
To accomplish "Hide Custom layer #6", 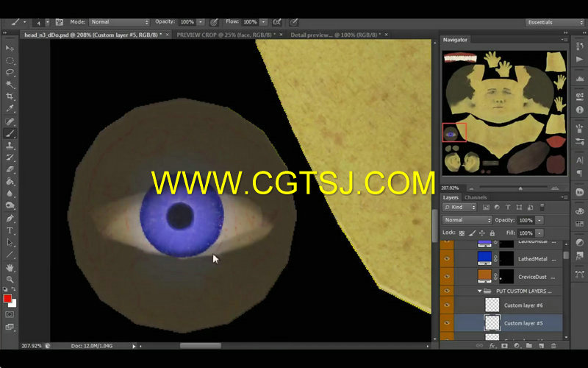I will point(447,305).
